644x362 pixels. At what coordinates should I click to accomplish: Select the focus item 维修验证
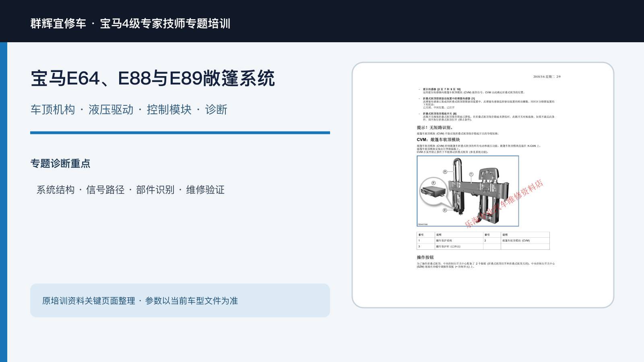click(x=205, y=189)
